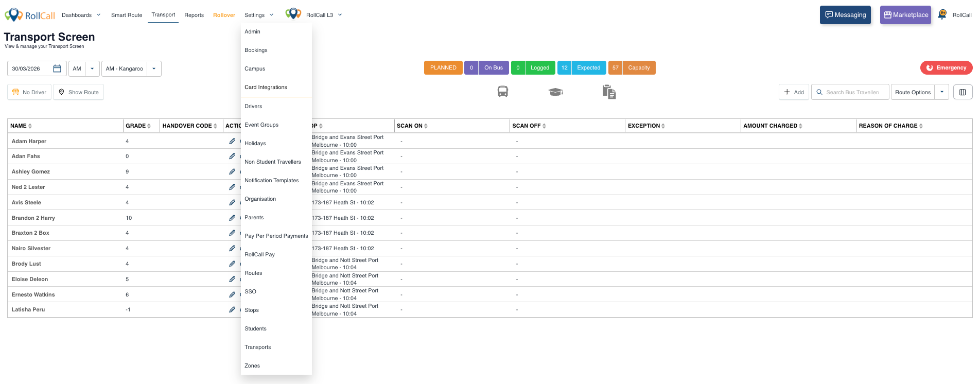This screenshot has height=384, width=980.
Task: Click the On Bus count badge
Action: point(486,67)
